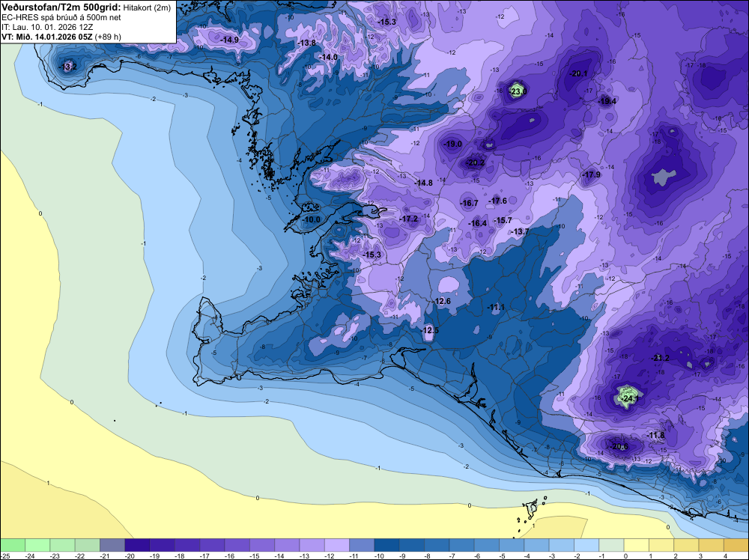Click the darkest purple legend swatch between -20 and -19

[x=137, y=545]
